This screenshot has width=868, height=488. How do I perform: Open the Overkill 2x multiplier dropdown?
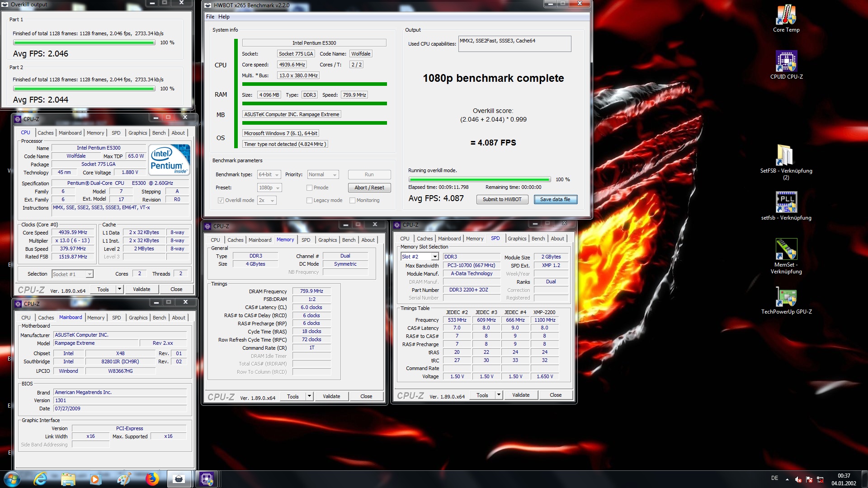point(267,200)
